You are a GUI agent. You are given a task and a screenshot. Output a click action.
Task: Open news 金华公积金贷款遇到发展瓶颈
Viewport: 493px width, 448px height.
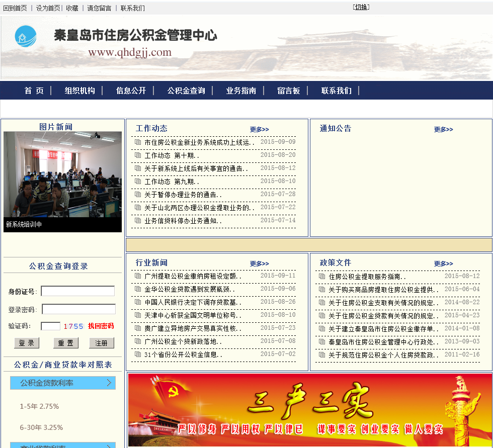pyautogui.click(x=189, y=289)
